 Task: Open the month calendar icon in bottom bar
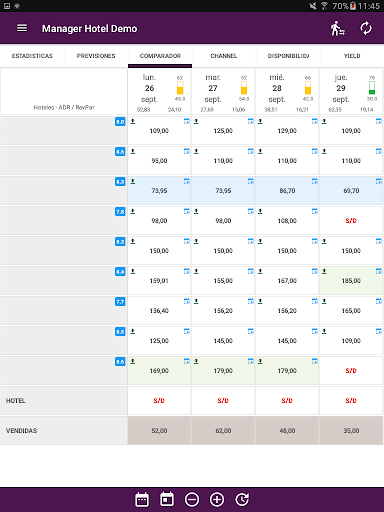pos(142,499)
